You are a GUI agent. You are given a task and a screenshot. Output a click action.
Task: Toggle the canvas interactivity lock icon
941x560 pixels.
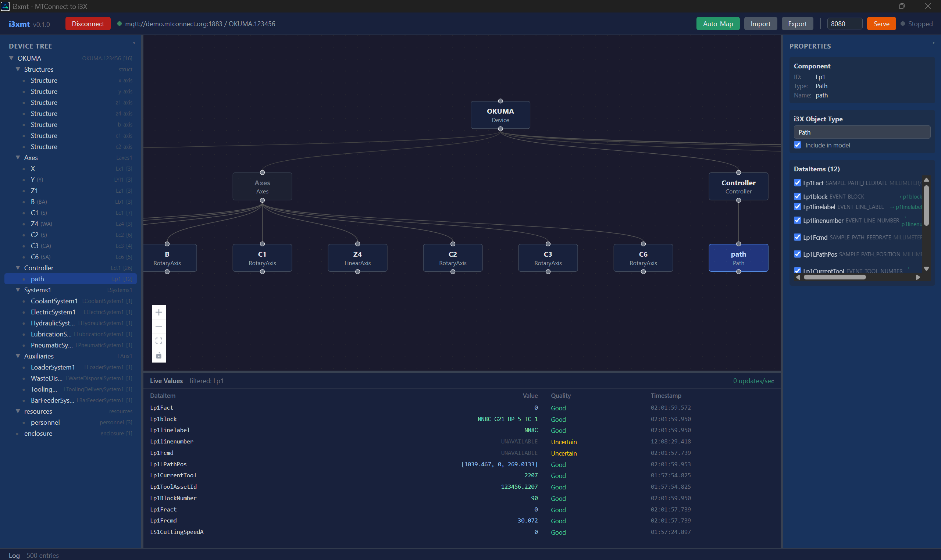coord(159,355)
